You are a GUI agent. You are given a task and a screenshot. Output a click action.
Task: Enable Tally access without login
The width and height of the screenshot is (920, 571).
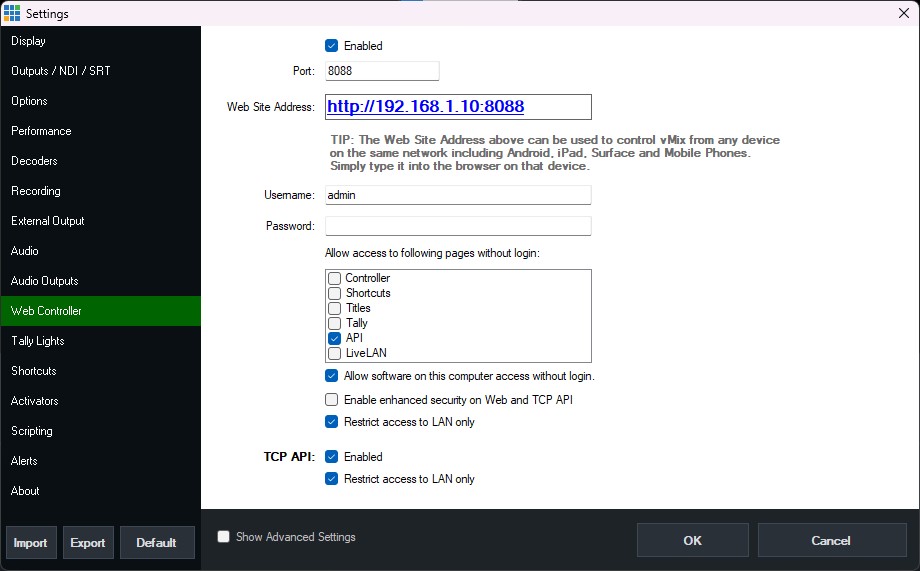tap(334, 323)
